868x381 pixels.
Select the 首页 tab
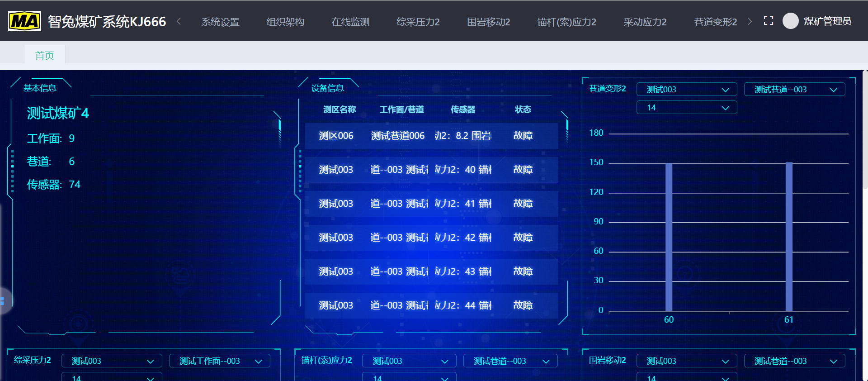click(x=45, y=55)
